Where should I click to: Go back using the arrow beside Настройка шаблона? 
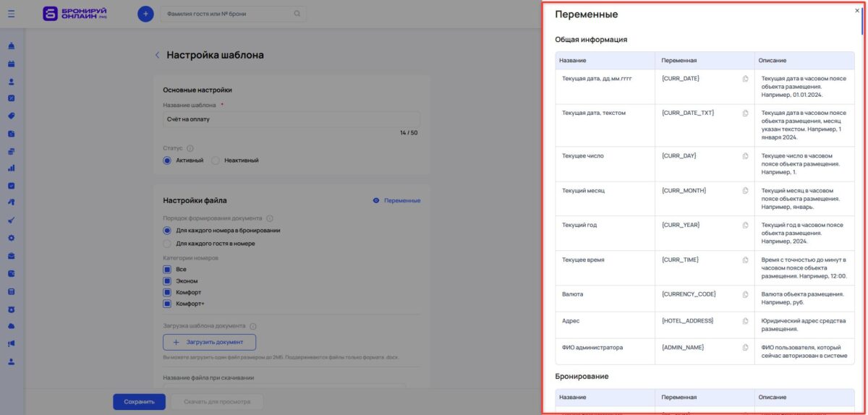coord(157,55)
